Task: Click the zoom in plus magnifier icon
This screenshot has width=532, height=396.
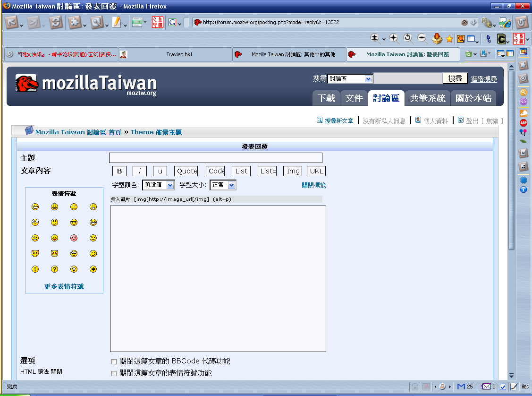Action: click(394, 38)
